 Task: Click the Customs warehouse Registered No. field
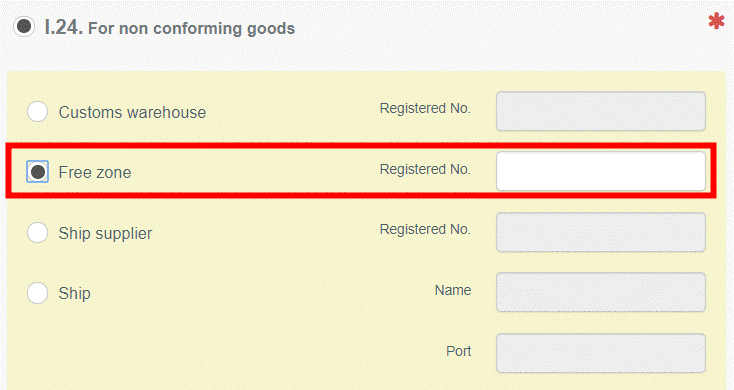click(x=601, y=111)
